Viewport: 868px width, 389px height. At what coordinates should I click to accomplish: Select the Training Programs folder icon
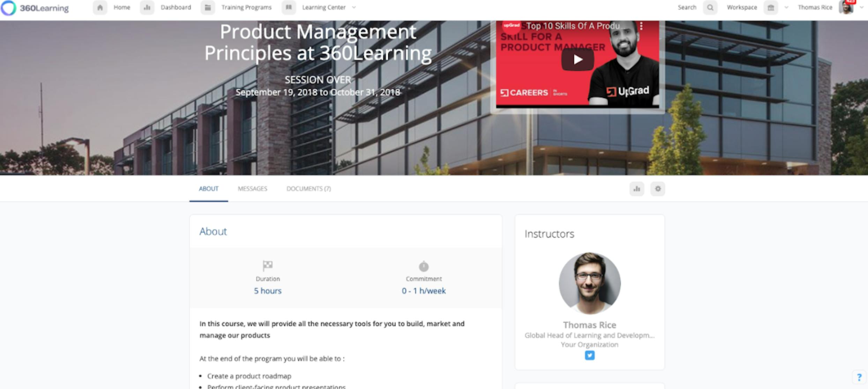[208, 7]
